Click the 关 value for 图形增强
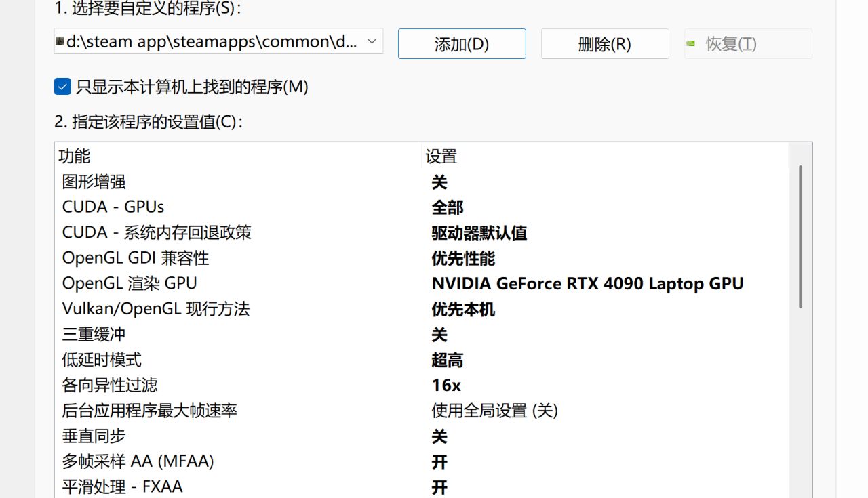This screenshot has height=498, width=868. pos(439,182)
